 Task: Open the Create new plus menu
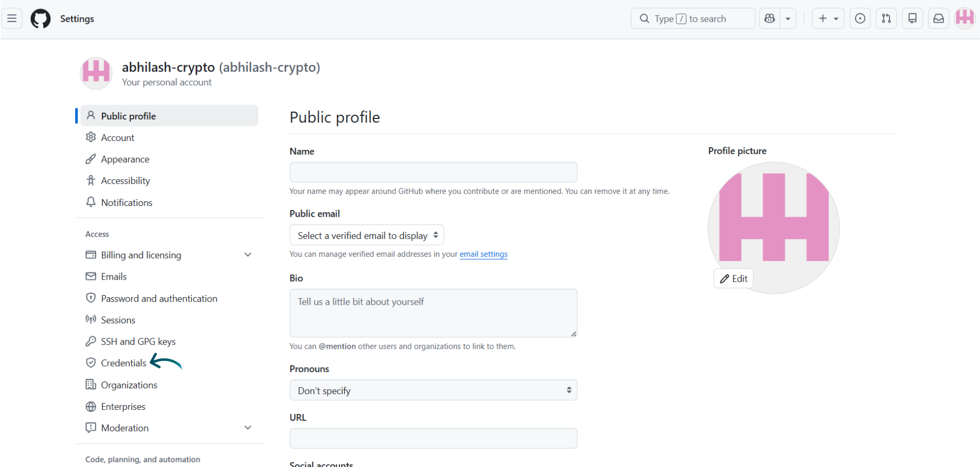click(x=828, y=19)
